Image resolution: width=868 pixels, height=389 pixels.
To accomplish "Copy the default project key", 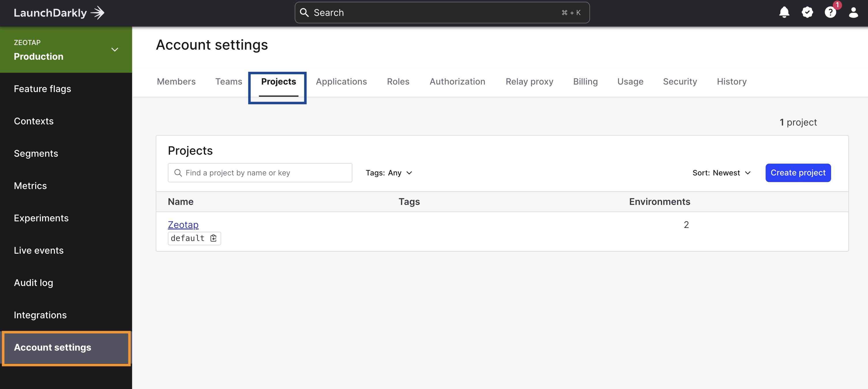I will (213, 238).
